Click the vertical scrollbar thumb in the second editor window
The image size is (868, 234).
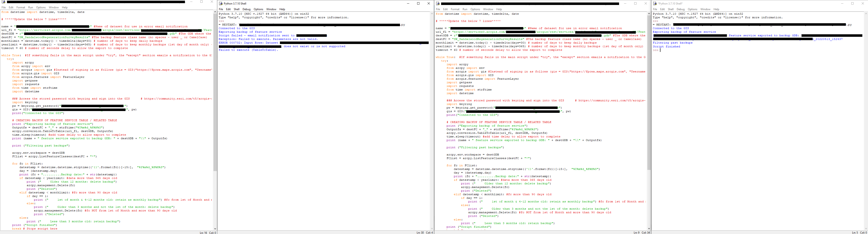(x=649, y=93)
